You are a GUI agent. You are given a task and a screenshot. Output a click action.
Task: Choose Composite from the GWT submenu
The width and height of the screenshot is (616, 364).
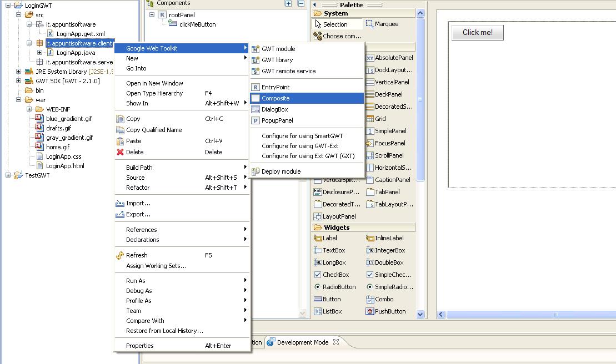(x=307, y=98)
